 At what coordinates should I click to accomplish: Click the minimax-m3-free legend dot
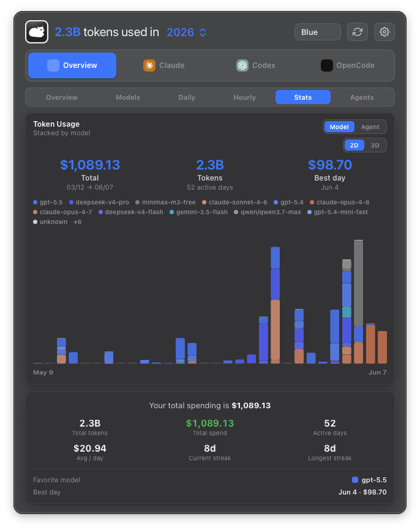pos(137,203)
